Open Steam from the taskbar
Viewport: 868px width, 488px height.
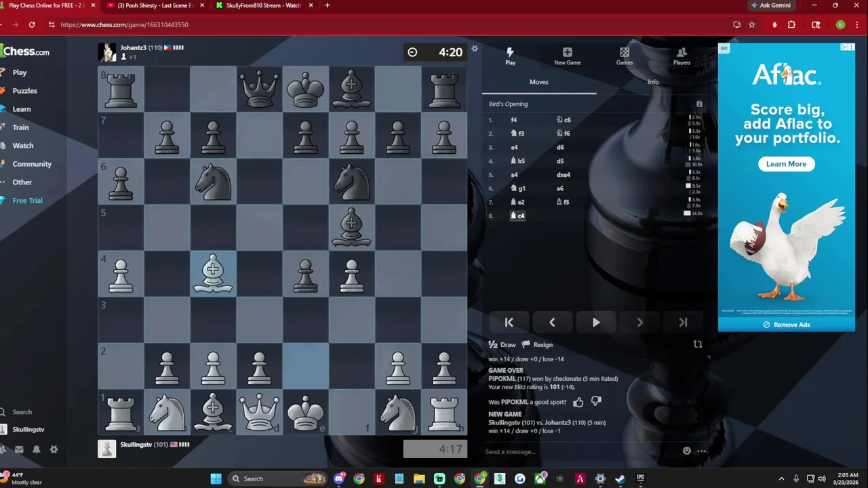(620, 479)
